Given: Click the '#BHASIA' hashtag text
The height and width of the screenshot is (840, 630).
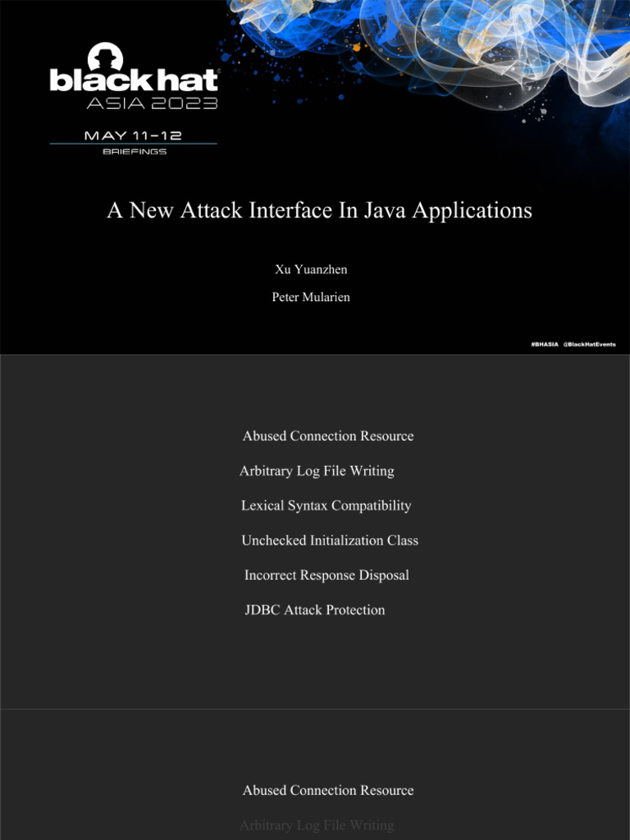Looking at the screenshot, I should 545,345.
